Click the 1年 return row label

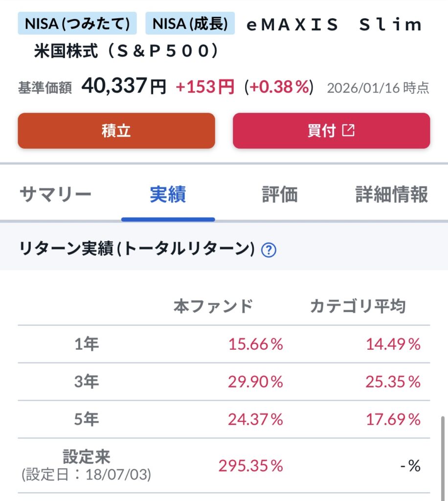87,344
